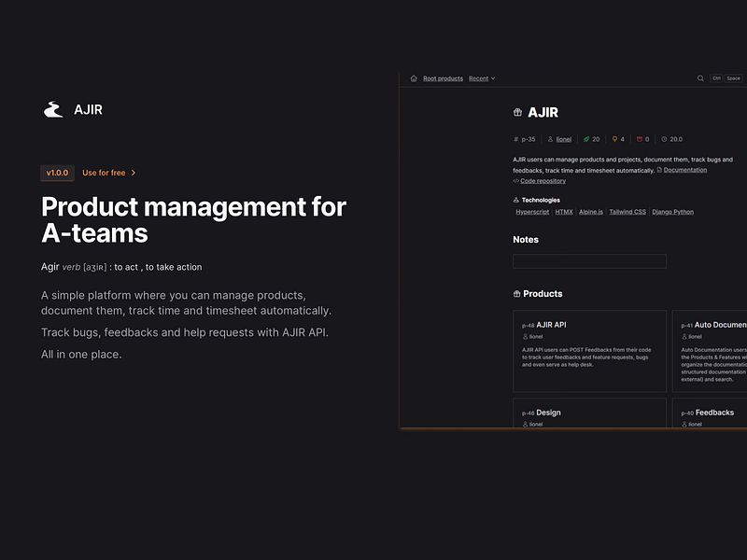Select the Tailwind CSS technology tag
Viewport: 747px width, 560px height.
coord(627,211)
